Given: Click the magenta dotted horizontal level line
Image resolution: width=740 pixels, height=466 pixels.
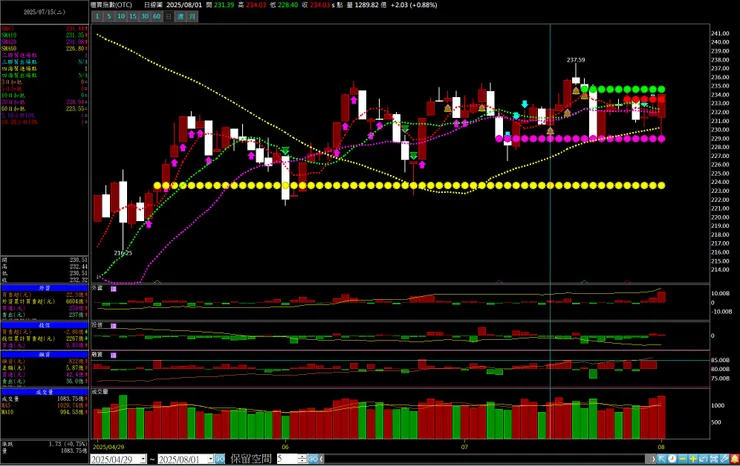Looking at the screenshot, I should point(580,139).
